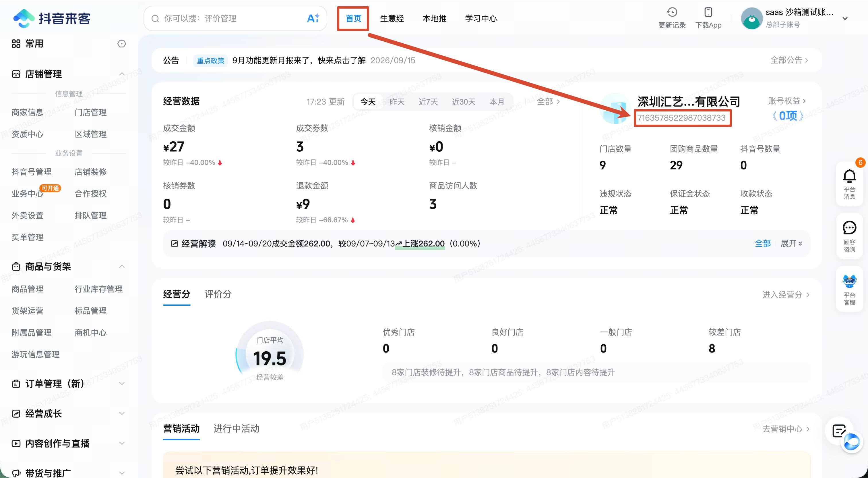The width and height of the screenshot is (868, 478).
Task: Open 进入经营分 link
Action: tap(786, 294)
